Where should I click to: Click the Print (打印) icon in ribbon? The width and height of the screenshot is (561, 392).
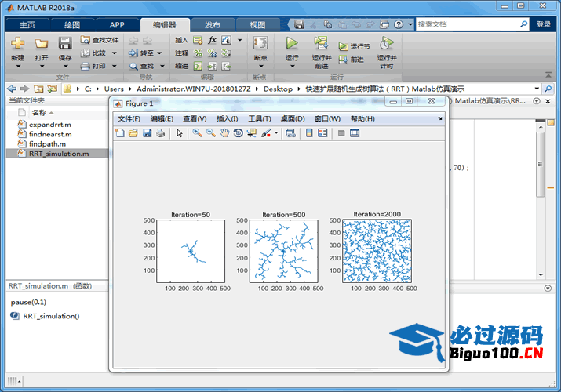[x=86, y=66]
